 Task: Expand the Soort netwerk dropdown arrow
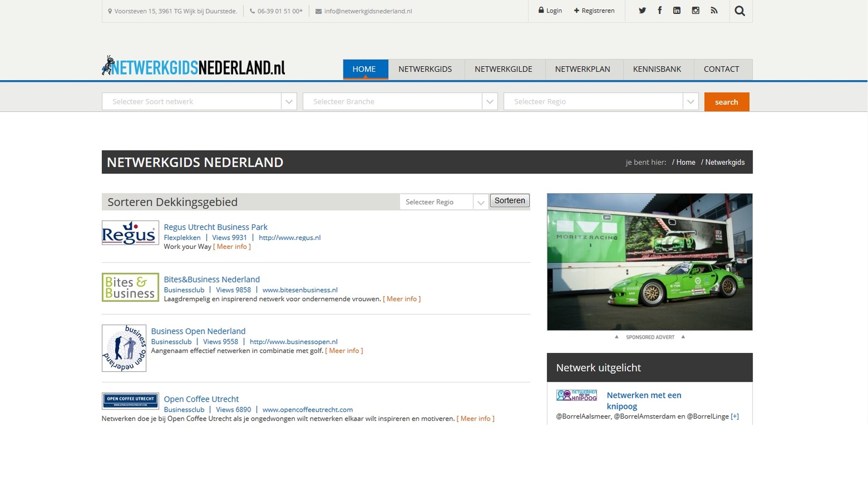[289, 102]
